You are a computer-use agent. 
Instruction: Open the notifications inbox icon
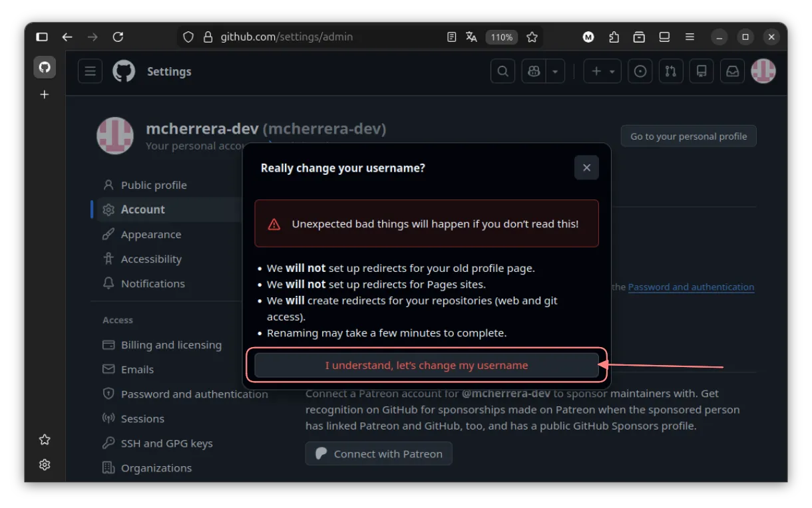[x=732, y=71]
